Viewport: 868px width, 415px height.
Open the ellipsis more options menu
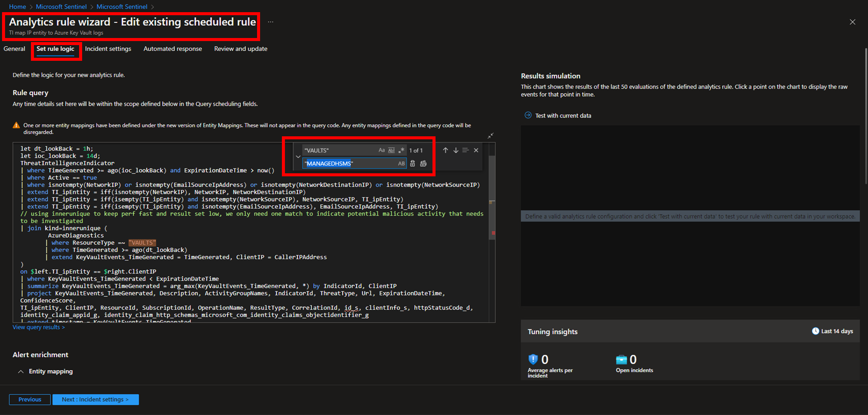pos(271,22)
